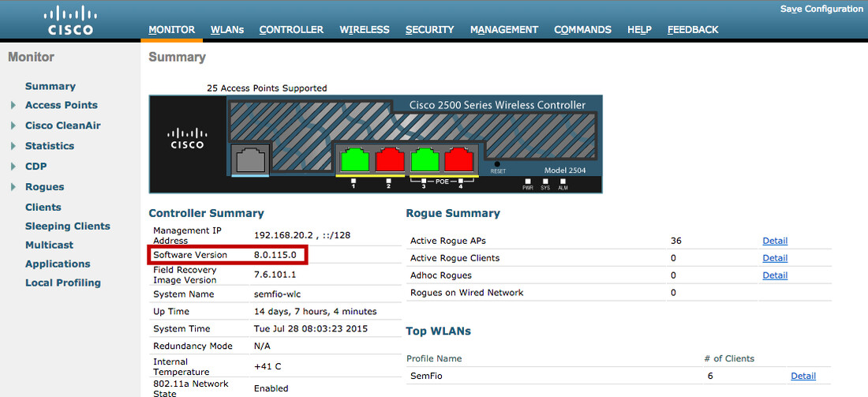Expand the Access Points menu arrow
The height and width of the screenshot is (397, 868).
(13, 105)
